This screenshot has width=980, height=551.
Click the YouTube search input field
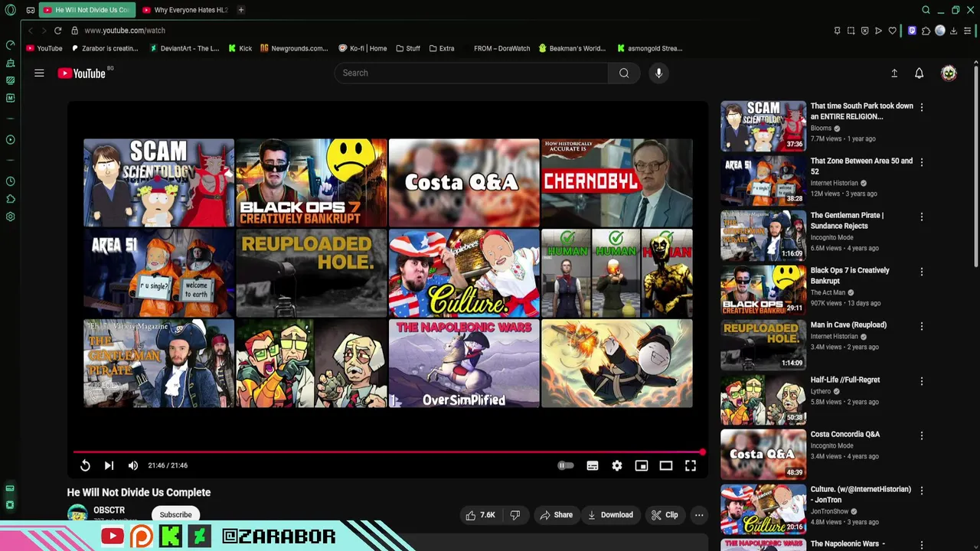pos(472,73)
